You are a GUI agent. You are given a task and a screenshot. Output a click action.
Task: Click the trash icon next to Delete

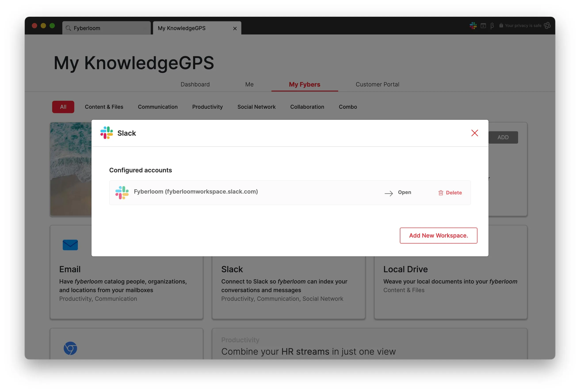pyautogui.click(x=441, y=193)
